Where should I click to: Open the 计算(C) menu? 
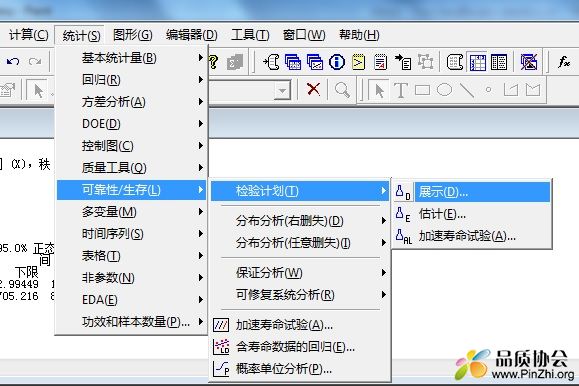click(28, 35)
